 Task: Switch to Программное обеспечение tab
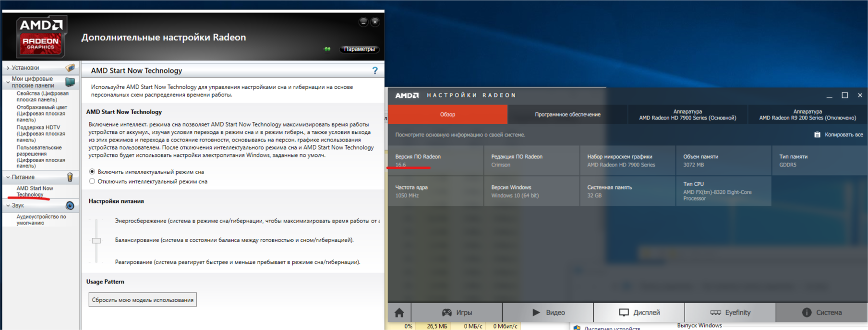(x=567, y=115)
